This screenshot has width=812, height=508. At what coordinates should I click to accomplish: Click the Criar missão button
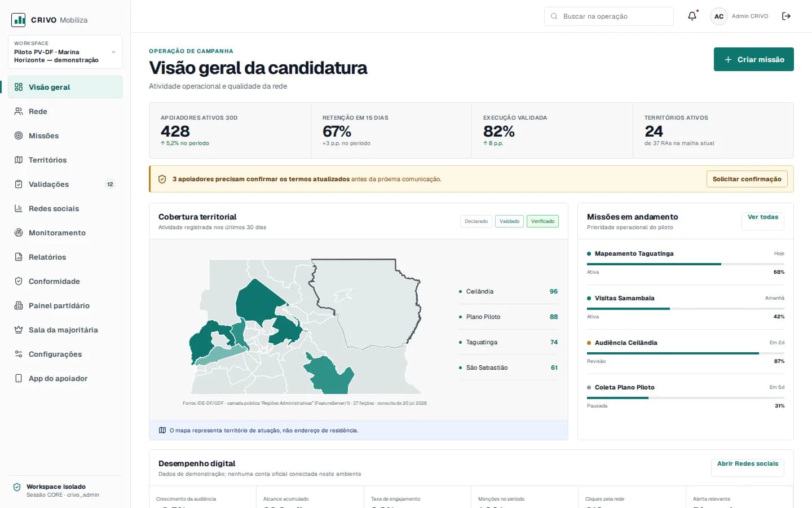[x=753, y=59]
